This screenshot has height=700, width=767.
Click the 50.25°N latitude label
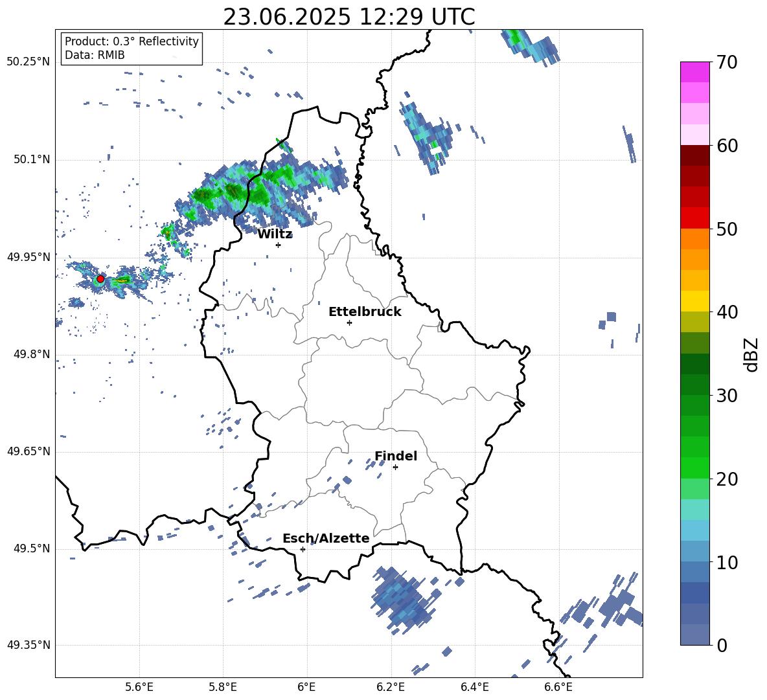pos(29,62)
